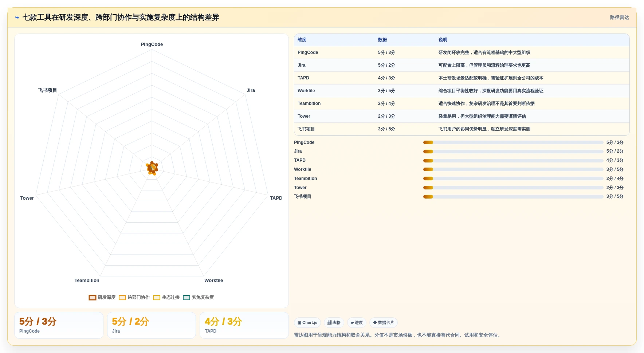
Task: Select the 飞书项目 table row name
Action: pyautogui.click(x=306, y=129)
